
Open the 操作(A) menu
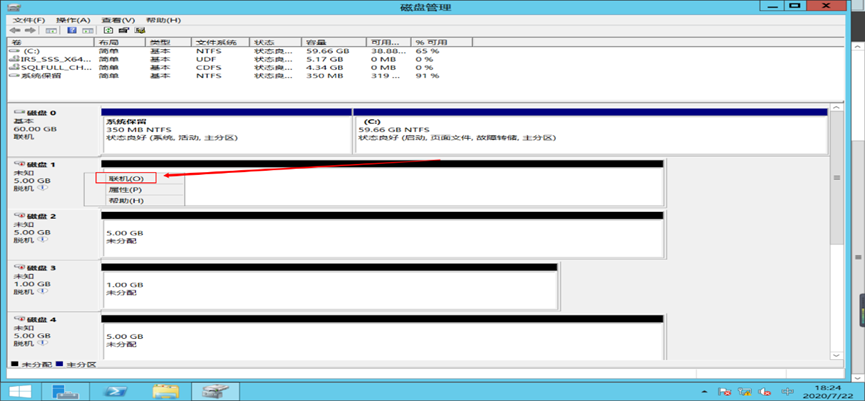[x=73, y=20]
